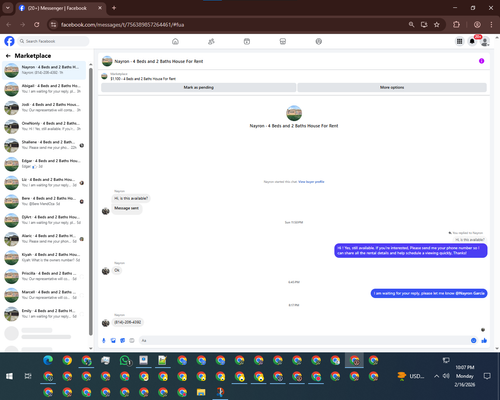Open Microsoft Edge from the taskbar

(48, 360)
